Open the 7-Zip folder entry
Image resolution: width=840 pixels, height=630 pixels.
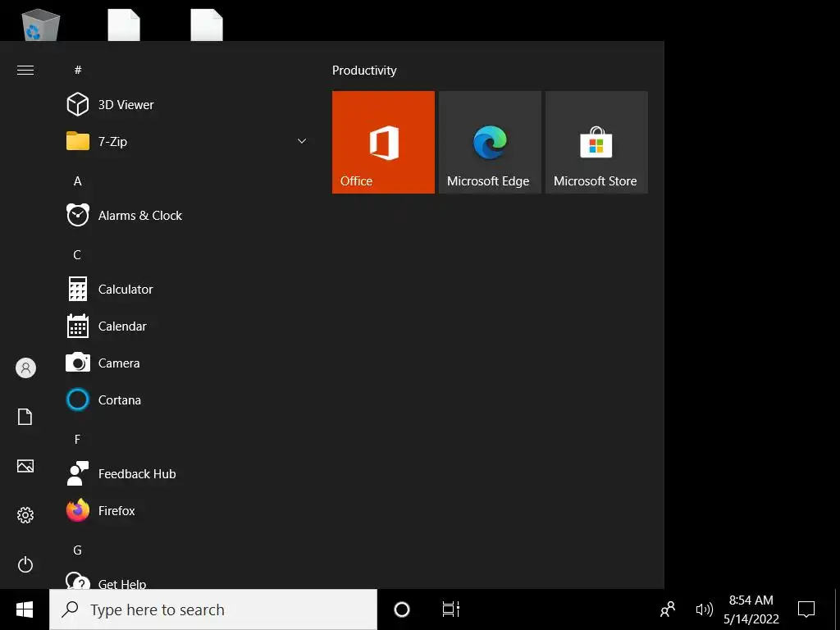(x=185, y=141)
